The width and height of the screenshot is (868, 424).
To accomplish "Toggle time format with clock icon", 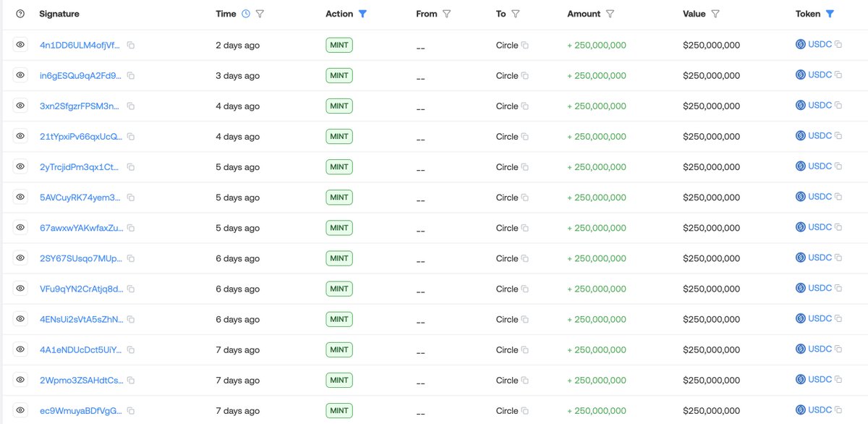I will (246, 14).
